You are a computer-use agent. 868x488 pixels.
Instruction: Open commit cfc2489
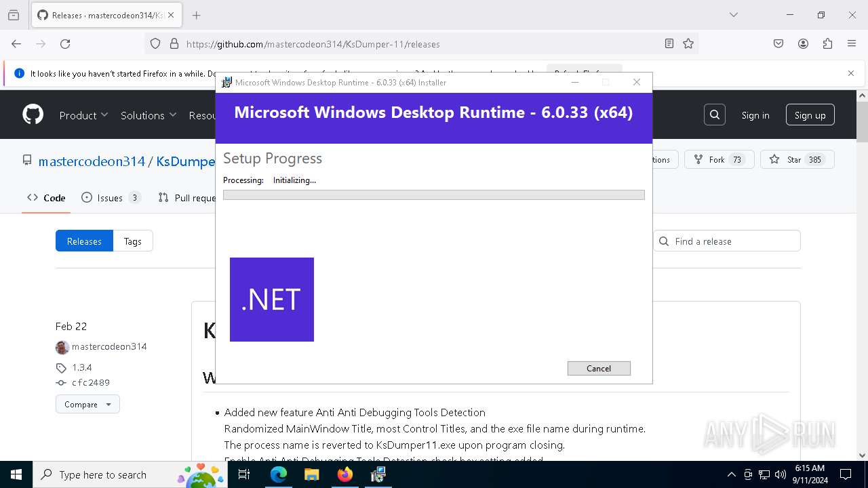click(91, 382)
